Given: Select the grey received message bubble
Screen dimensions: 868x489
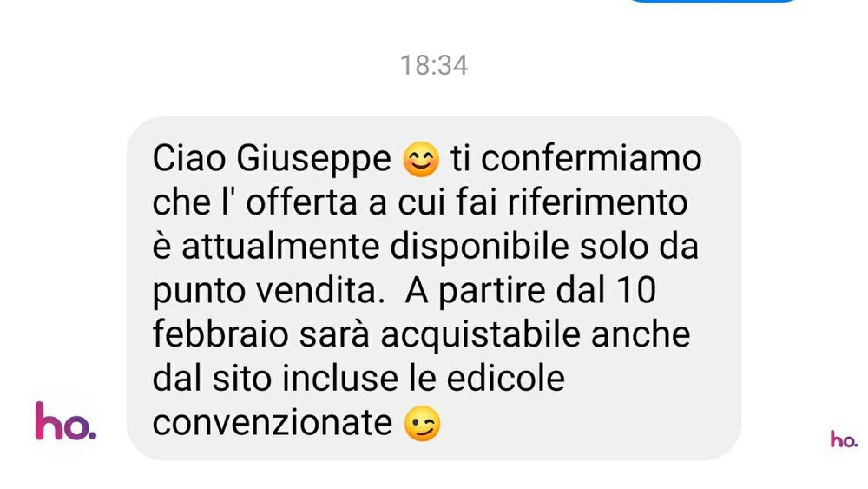Looking at the screenshot, I should pyautogui.click(x=434, y=288).
